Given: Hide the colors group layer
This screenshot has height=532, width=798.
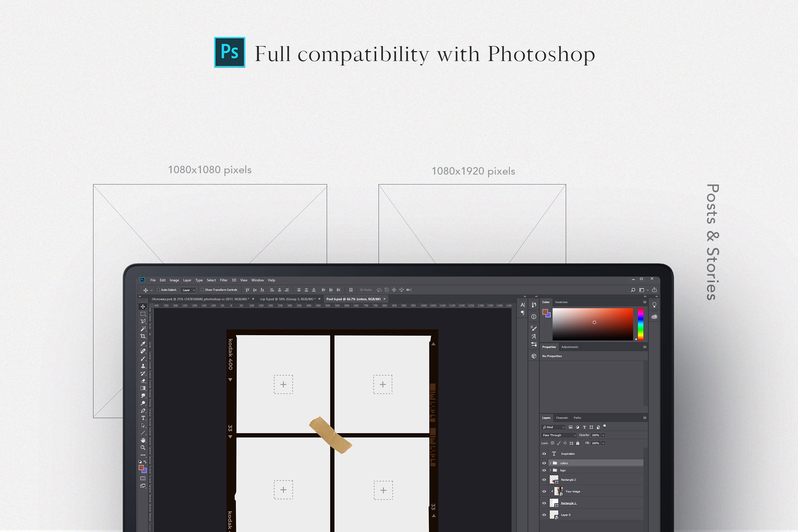Looking at the screenshot, I should point(544,463).
